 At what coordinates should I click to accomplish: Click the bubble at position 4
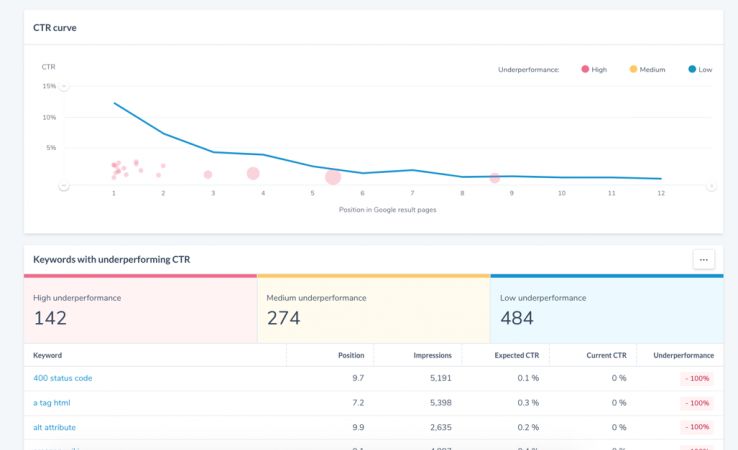pos(253,174)
